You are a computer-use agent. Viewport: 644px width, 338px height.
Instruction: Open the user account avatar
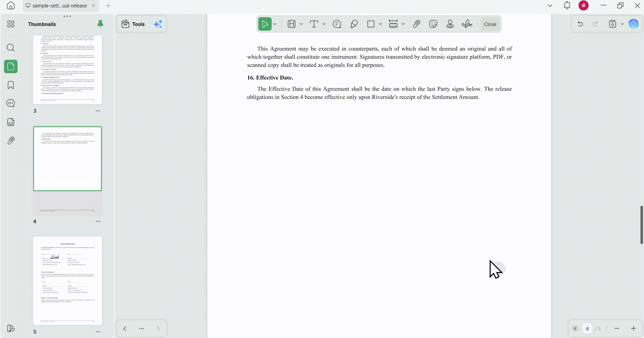(584, 5)
